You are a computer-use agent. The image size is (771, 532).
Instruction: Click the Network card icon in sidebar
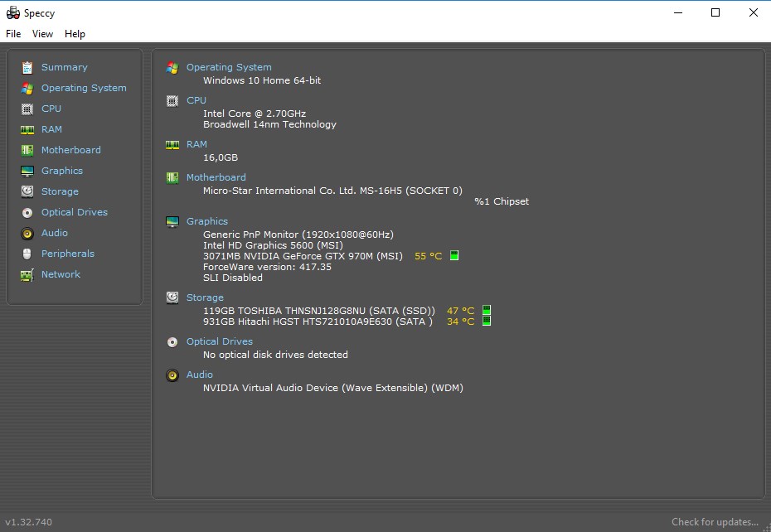(27, 275)
